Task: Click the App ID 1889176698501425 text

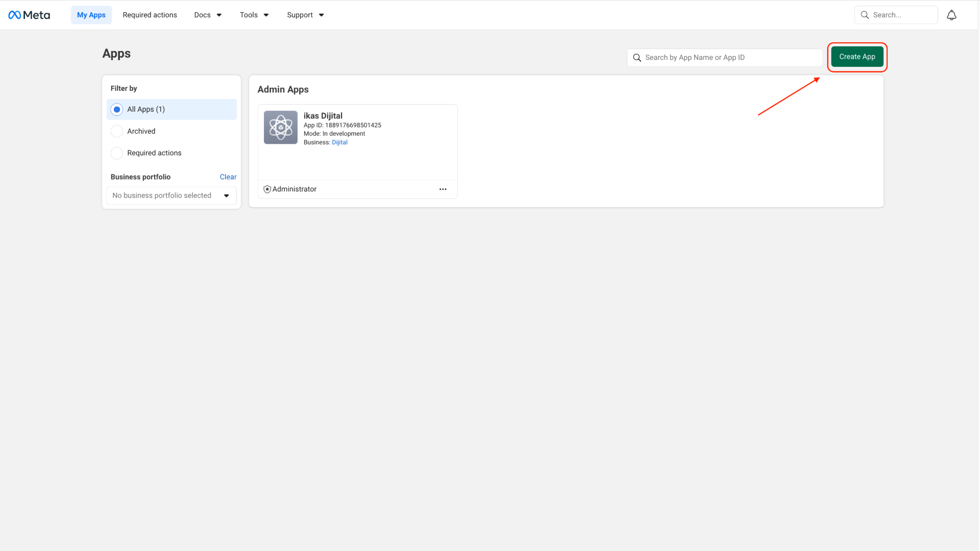Action: coord(342,125)
